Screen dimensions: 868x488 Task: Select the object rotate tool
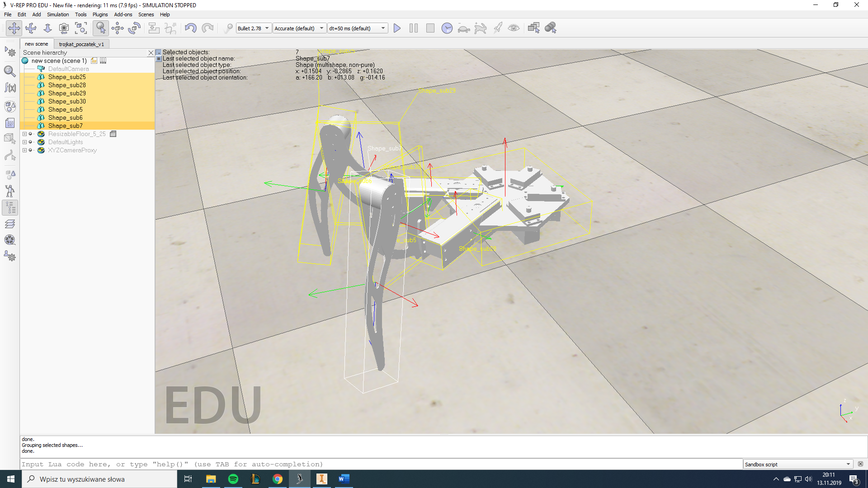(x=134, y=28)
